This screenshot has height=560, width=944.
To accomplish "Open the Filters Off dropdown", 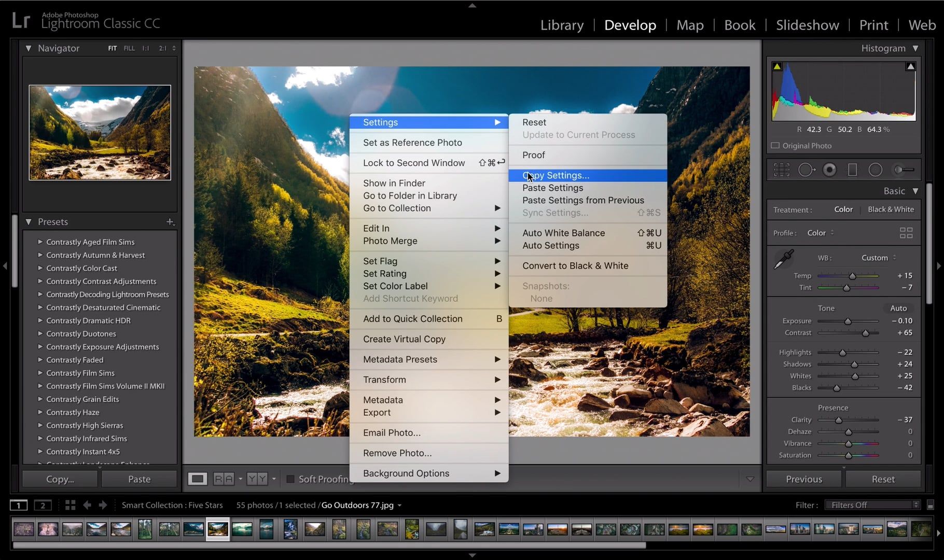I will pyautogui.click(x=872, y=505).
